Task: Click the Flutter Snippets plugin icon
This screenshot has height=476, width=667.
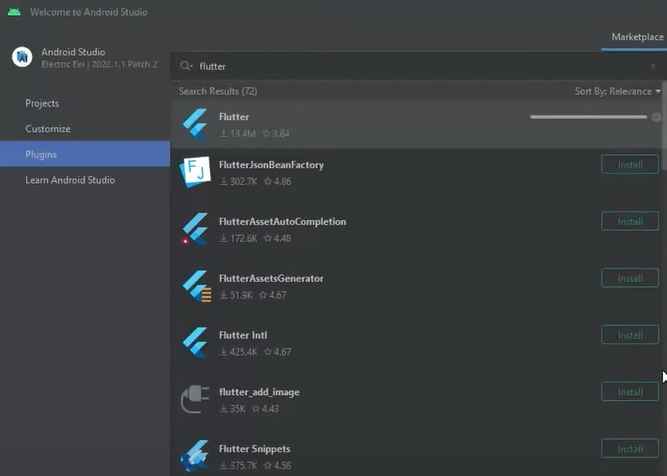Action: pyautogui.click(x=194, y=455)
